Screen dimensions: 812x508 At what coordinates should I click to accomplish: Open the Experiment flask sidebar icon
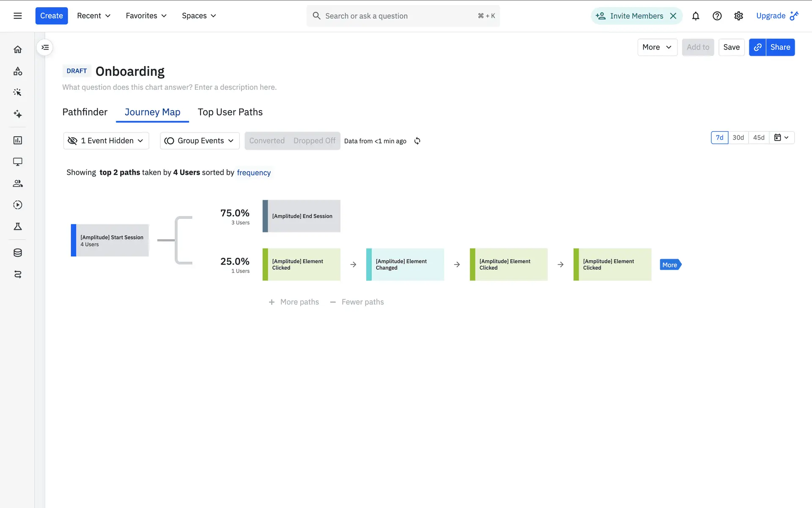point(17,226)
